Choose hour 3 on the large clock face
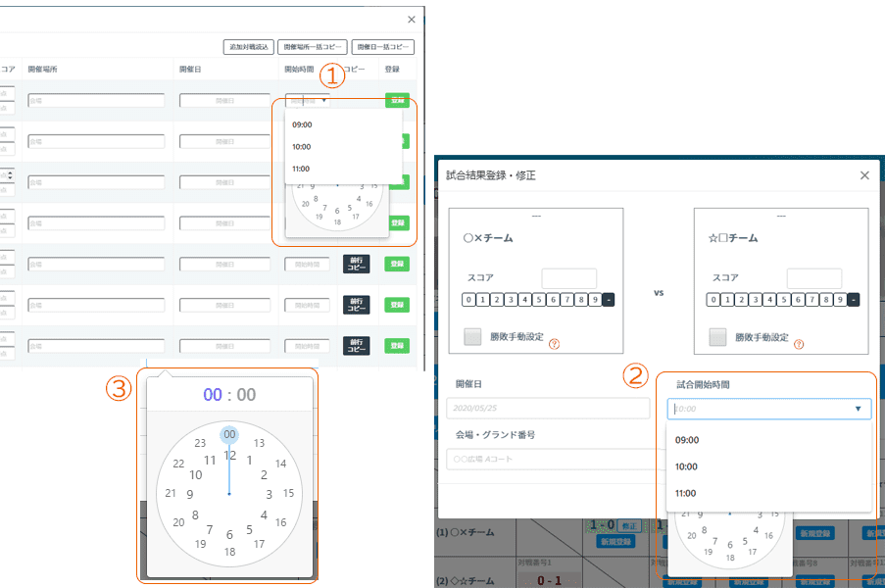 (270, 494)
